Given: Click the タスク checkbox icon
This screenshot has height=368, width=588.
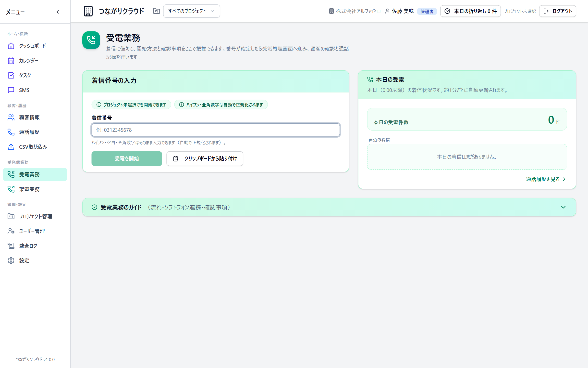Looking at the screenshot, I should coord(11,75).
